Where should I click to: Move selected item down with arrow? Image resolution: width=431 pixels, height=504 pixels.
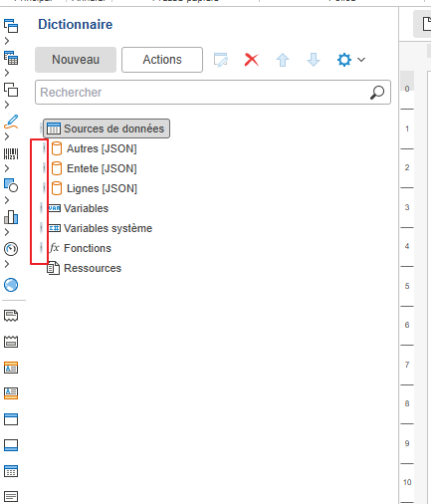(x=314, y=60)
